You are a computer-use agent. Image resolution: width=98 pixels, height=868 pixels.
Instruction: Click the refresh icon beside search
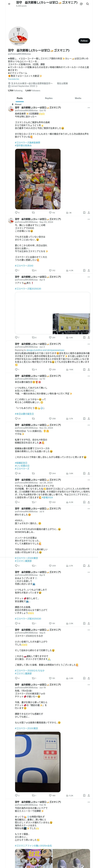pyautogui.click(x=81, y=4)
